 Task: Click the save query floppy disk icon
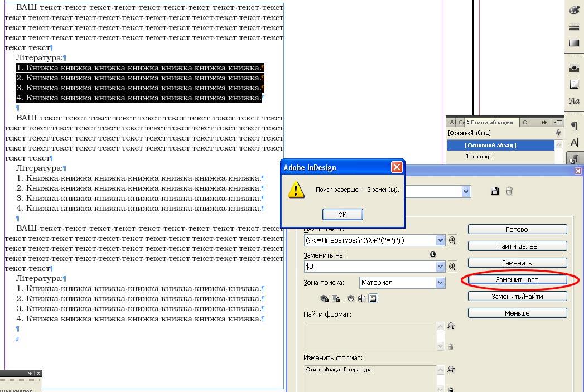tap(495, 191)
